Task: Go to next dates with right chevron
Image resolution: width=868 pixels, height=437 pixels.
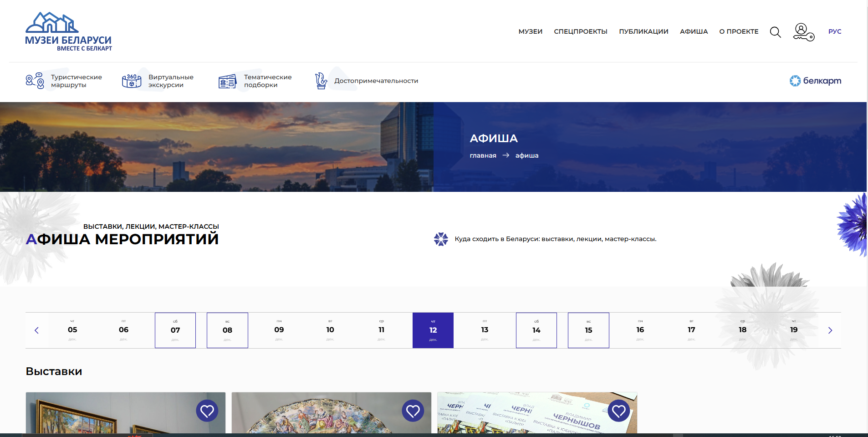Action: point(830,330)
